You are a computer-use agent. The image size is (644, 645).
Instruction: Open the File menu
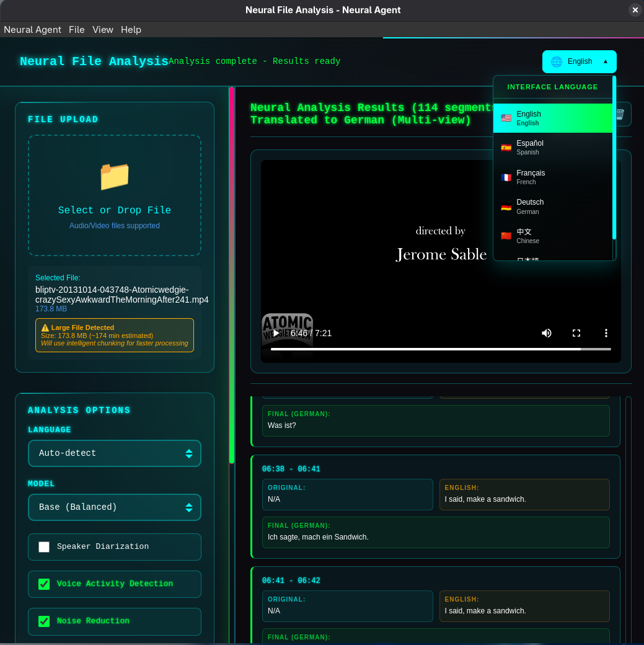pyautogui.click(x=76, y=30)
